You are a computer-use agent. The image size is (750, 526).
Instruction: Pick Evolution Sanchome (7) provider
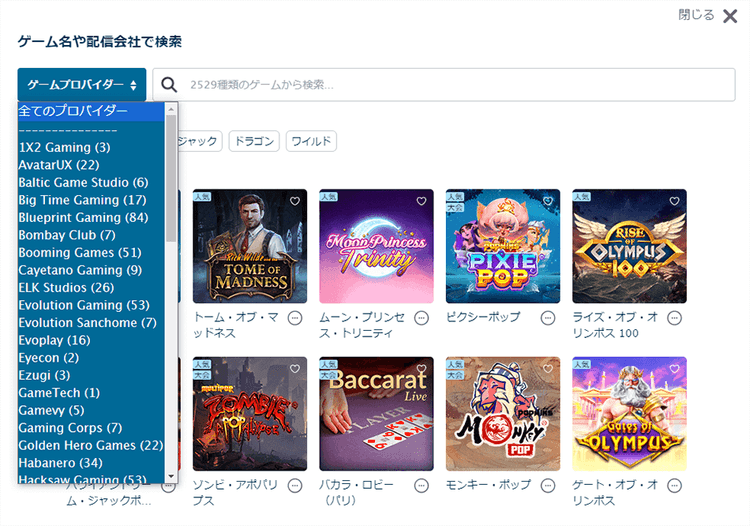pos(91,323)
